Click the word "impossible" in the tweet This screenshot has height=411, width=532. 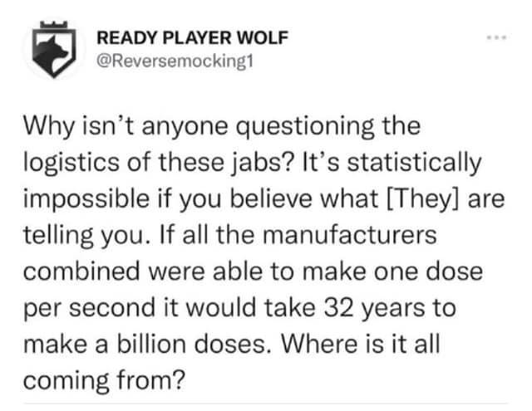pyautogui.click(x=86, y=199)
